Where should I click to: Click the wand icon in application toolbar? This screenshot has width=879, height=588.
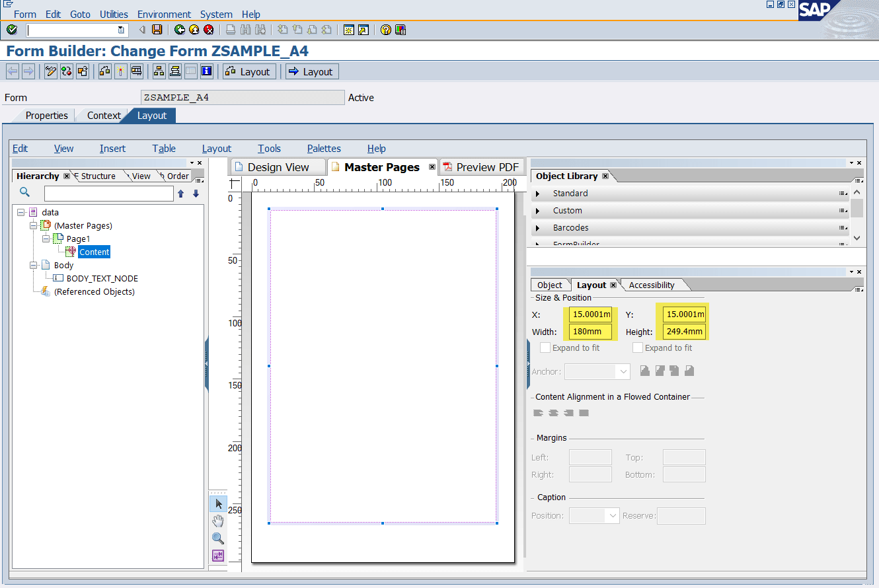pyautogui.click(x=121, y=71)
